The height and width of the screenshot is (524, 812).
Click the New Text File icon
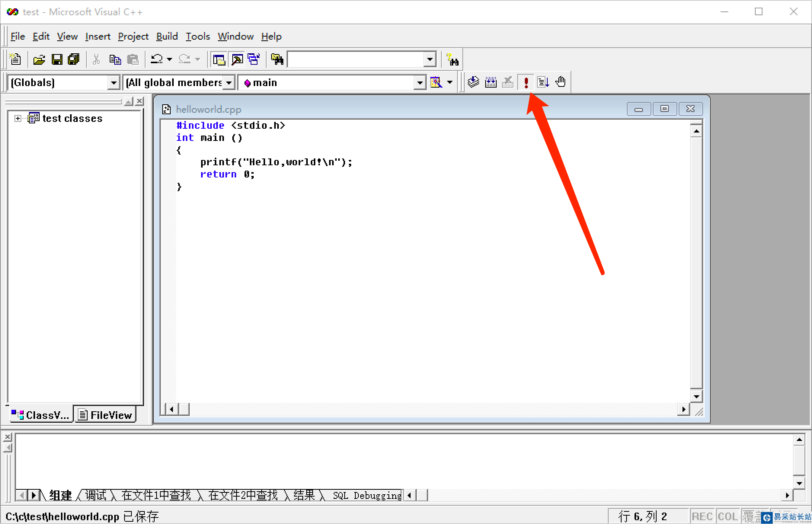click(15, 60)
